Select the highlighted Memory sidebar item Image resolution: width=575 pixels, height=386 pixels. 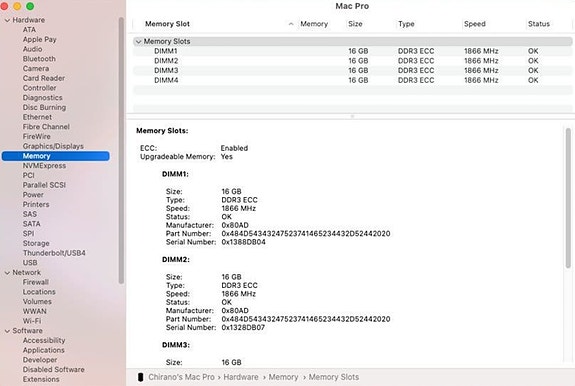56,156
